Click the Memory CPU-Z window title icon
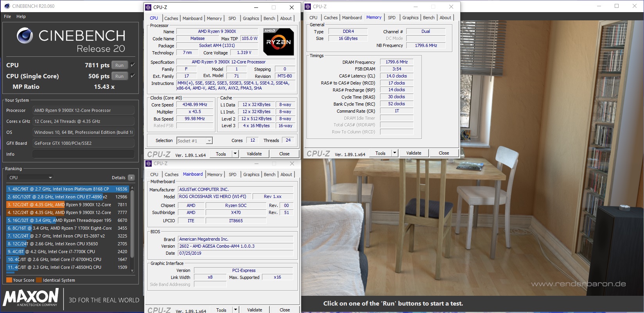The height and width of the screenshot is (313, 644). [308, 6]
